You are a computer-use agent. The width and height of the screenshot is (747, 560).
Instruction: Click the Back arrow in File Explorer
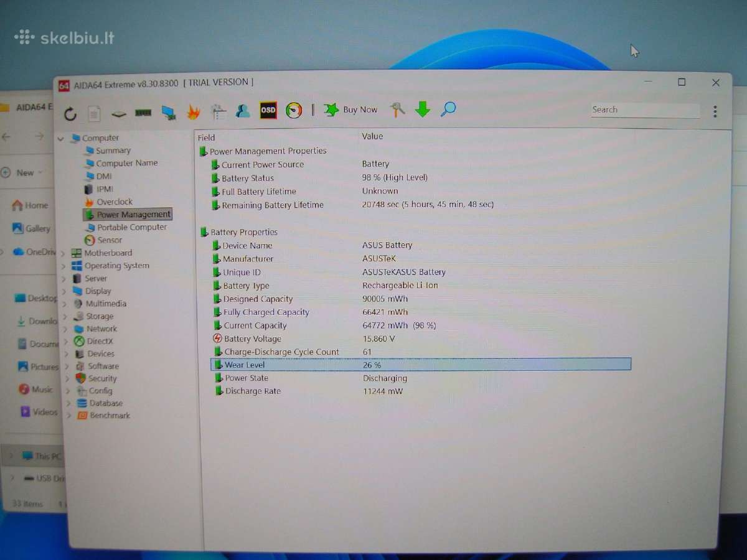pos(6,136)
